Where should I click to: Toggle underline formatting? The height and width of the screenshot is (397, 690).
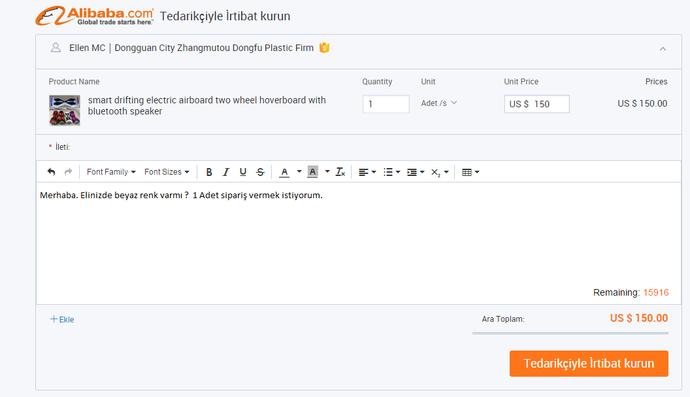243,172
